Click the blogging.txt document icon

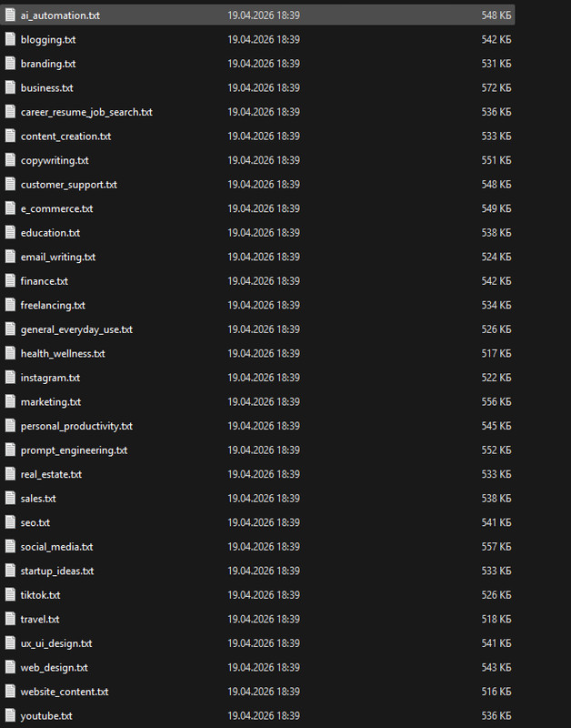tap(10, 39)
